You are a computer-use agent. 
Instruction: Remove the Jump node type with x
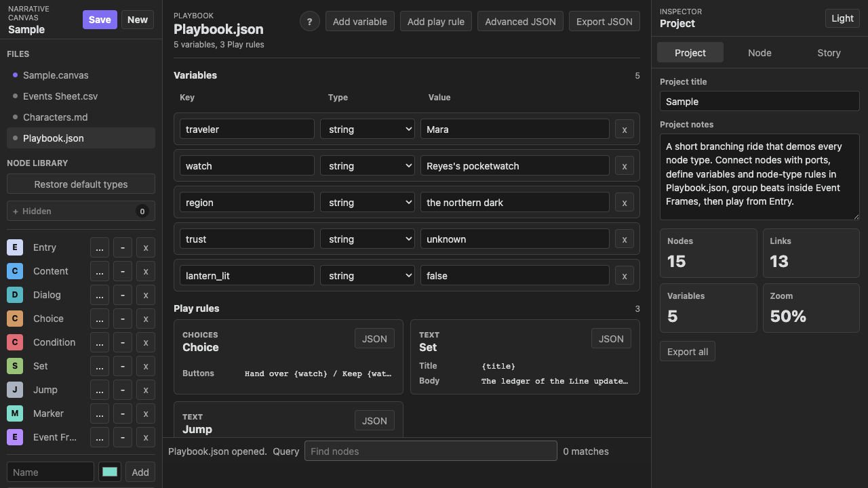(x=146, y=390)
